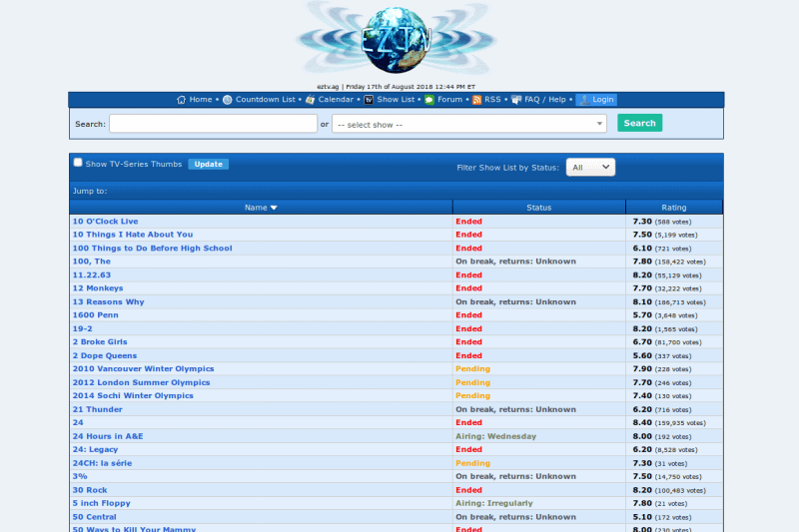
Task: Open FAQ / Help menu item
Action: [x=544, y=100]
